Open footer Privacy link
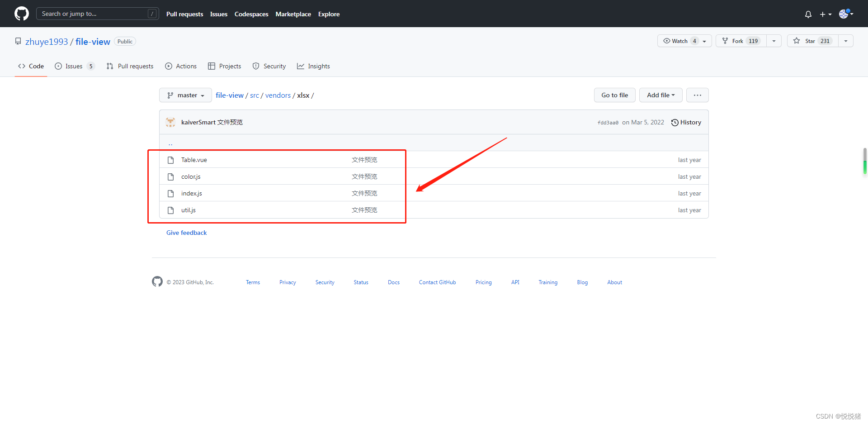 288,282
